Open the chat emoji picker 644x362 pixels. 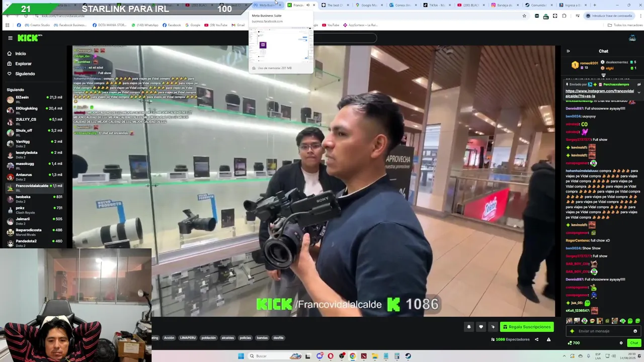coord(635,331)
